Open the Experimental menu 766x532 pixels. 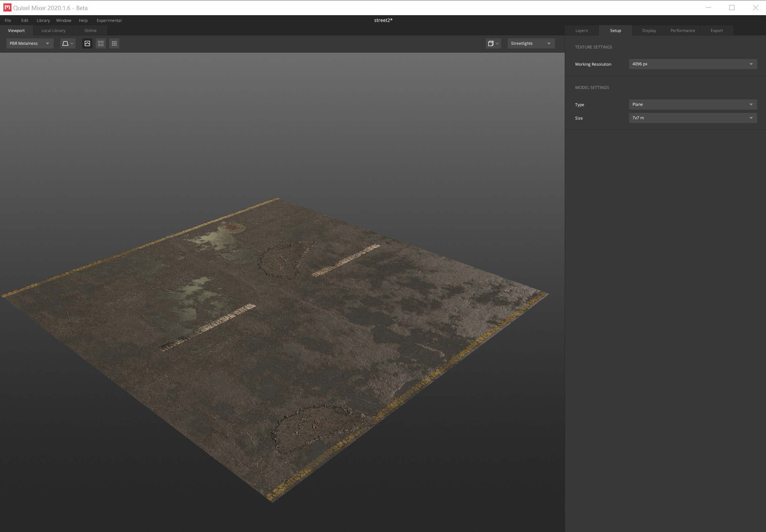(x=109, y=21)
